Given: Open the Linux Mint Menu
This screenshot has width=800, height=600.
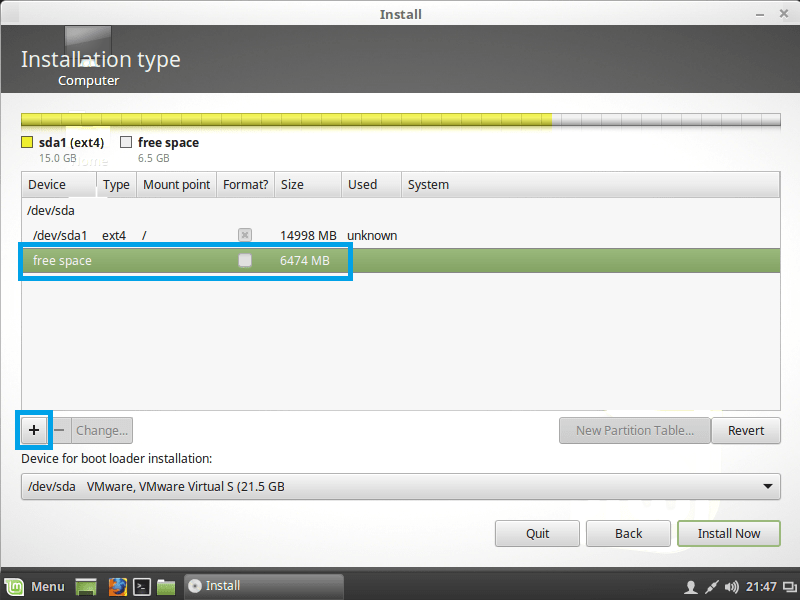Looking at the screenshot, I should [35, 586].
